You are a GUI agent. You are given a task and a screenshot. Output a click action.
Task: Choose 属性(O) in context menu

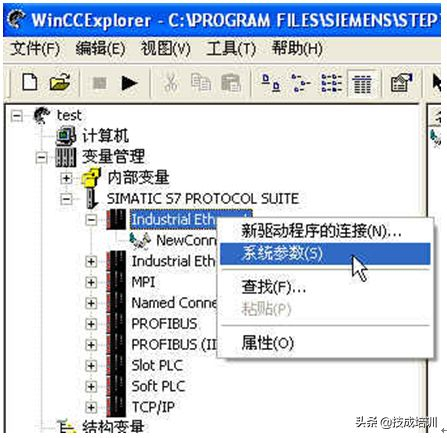click(x=325, y=342)
